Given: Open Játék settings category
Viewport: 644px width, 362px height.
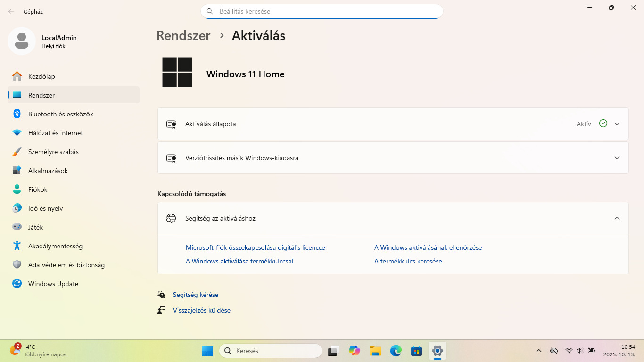Looking at the screenshot, I should tap(74, 227).
